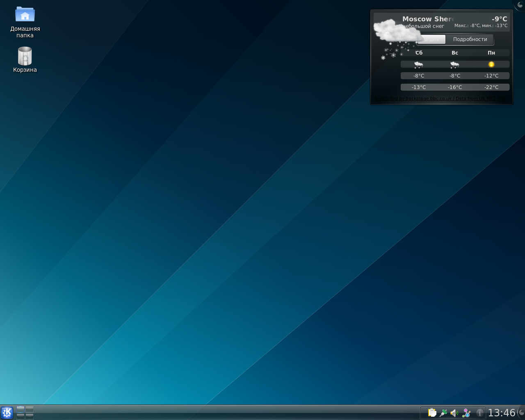Image resolution: width=525 pixels, height=420 pixels.
Task: Click the Макс.: -8°C, мин.: -13°C text
Action: [481, 25]
